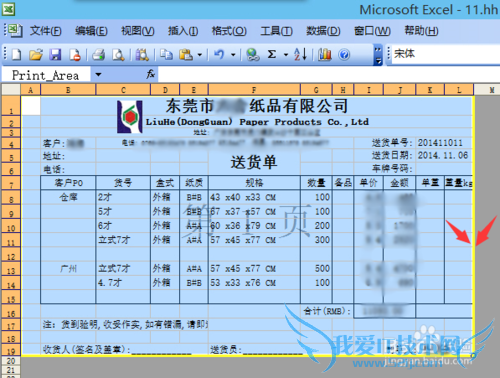Expand the Name Box dropdown arrow
This screenshot has height=378, width=500.
[98, 74]
